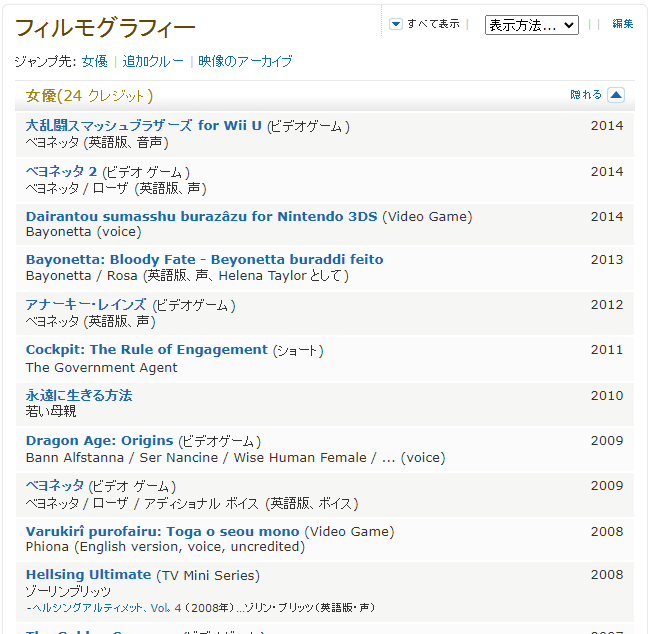Click role text ゾーリンブリッツ
This screenshot has width=658, height=634.
click(68, 591)
